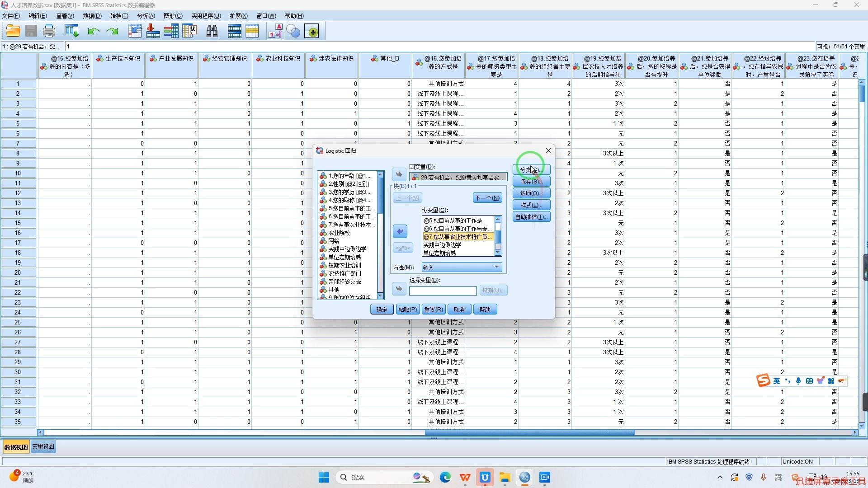Switch to the 变量视图 tab
Image resolution: width=868 pixels, height=488 pixels.
43,446
